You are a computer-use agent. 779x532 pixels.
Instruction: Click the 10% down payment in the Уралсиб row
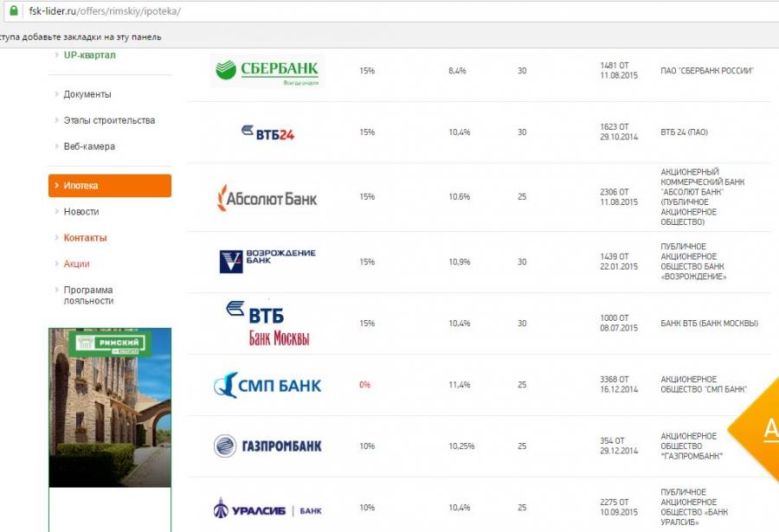point(367,508)
